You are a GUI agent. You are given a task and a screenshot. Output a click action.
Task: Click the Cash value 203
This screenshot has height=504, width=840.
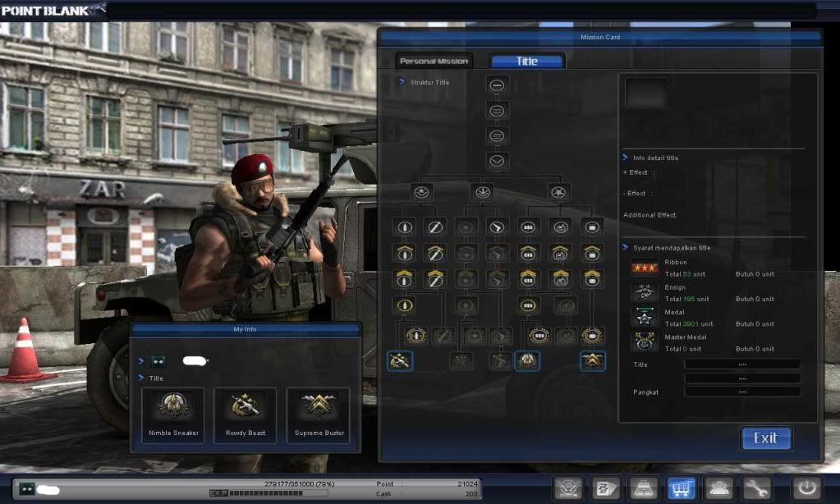click(471, 494)
